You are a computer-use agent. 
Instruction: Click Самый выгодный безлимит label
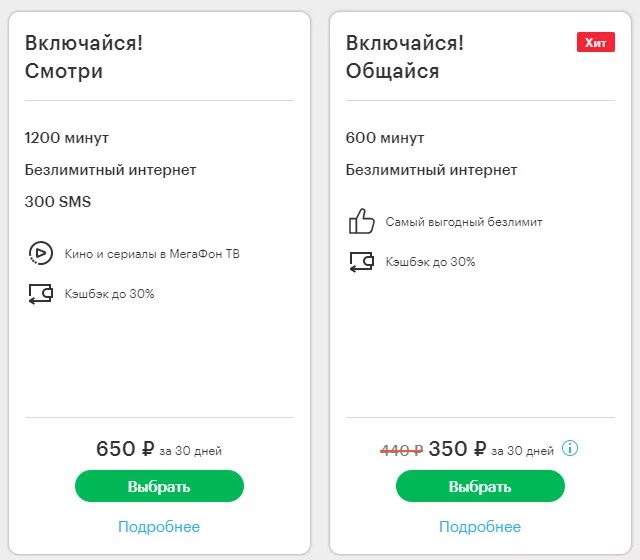click(464, 222)
